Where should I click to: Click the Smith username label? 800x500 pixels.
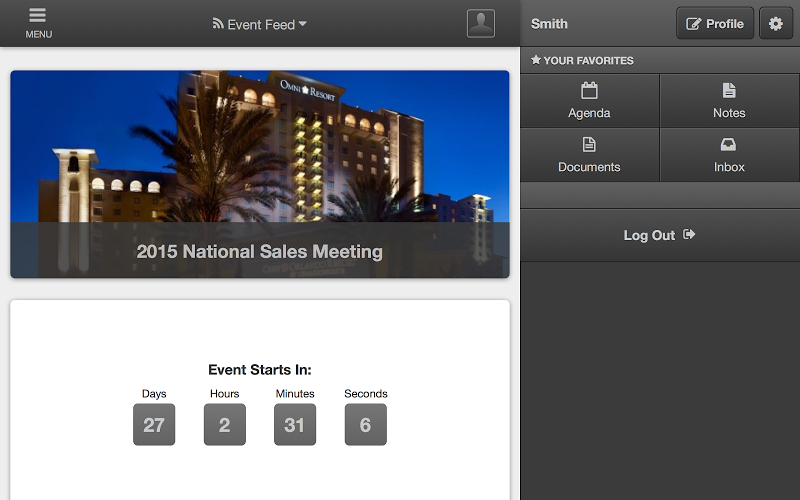[x=549, y=24]
